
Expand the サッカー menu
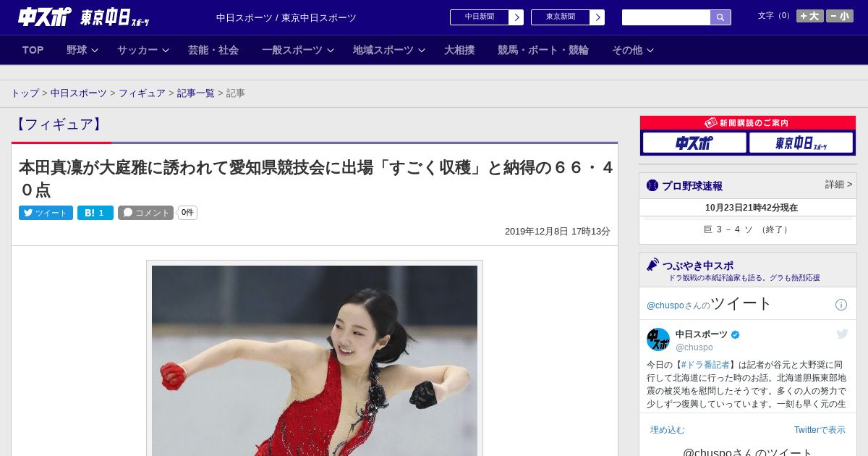click(142, 50)
